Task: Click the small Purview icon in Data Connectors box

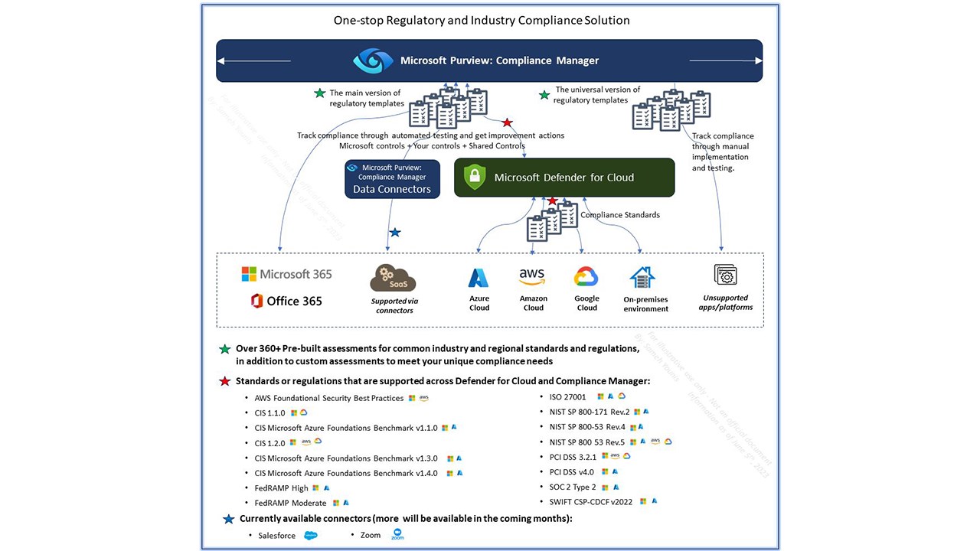Action: [352, 168]
